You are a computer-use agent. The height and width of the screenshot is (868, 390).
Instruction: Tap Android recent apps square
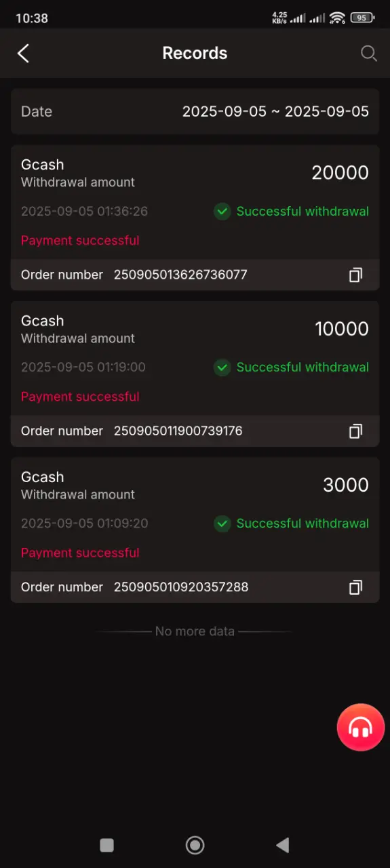coord(106,844)
